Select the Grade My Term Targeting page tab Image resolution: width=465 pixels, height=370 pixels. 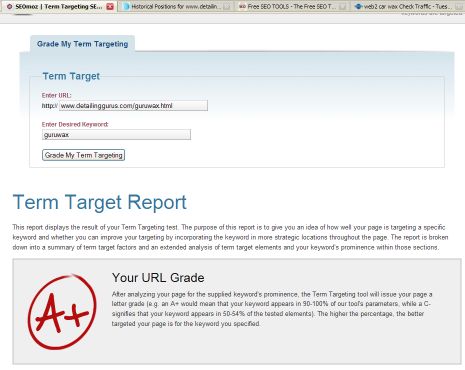pyautogui.click(x=82, y=44)
